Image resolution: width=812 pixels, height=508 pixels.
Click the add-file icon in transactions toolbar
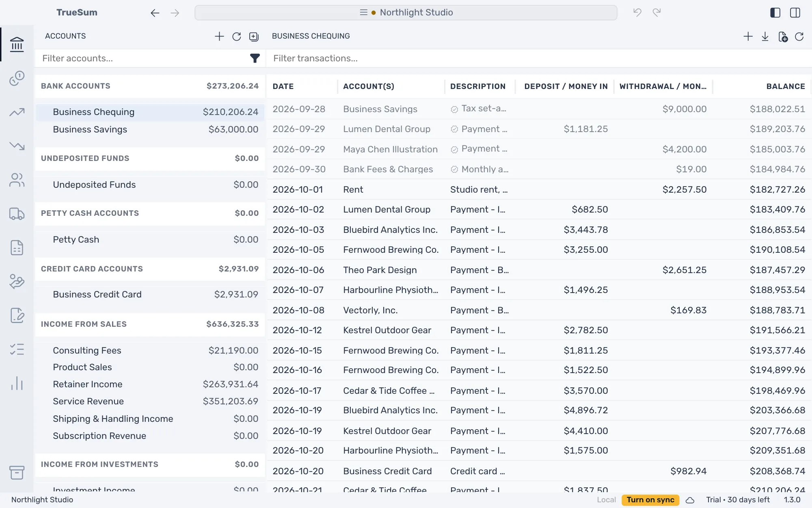(783, 37)
